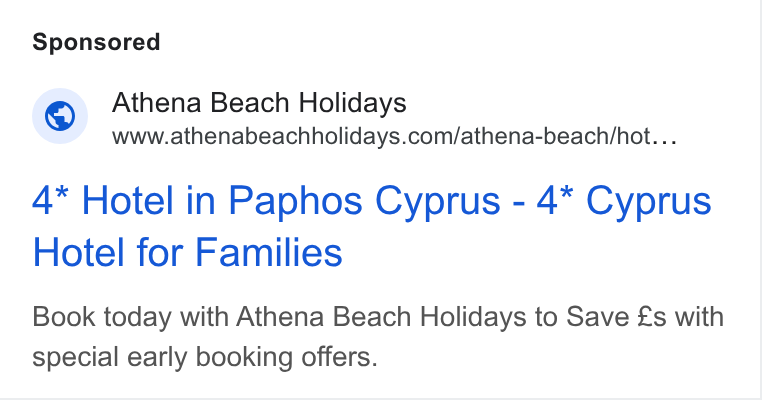Click the word 'Families' in headline
The image size is (762, 400).
(269, 252)
